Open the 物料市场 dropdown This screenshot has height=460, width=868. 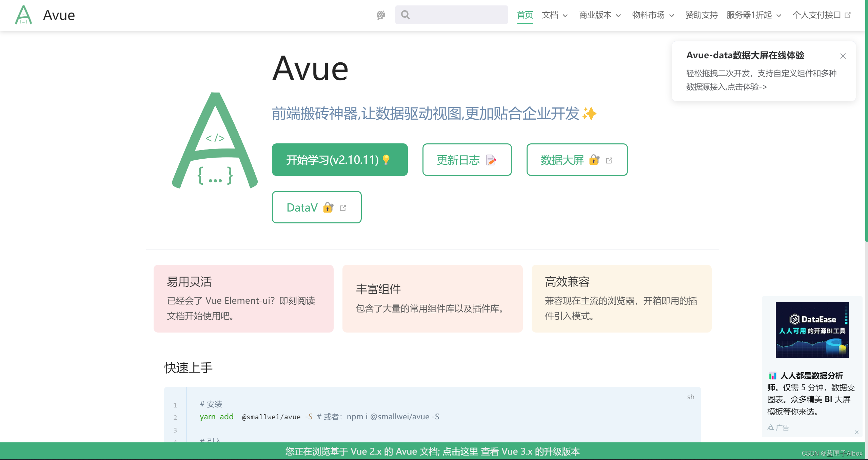click(x=653, y=15)
